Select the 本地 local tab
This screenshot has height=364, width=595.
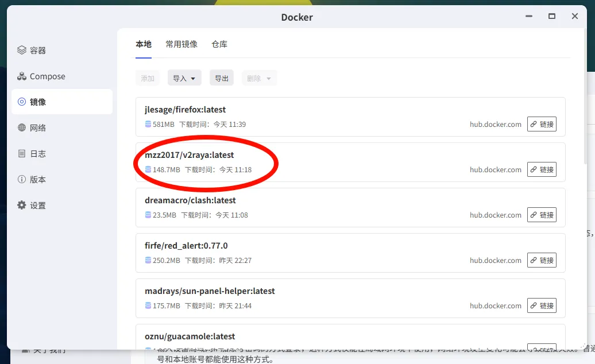point(144,44)
